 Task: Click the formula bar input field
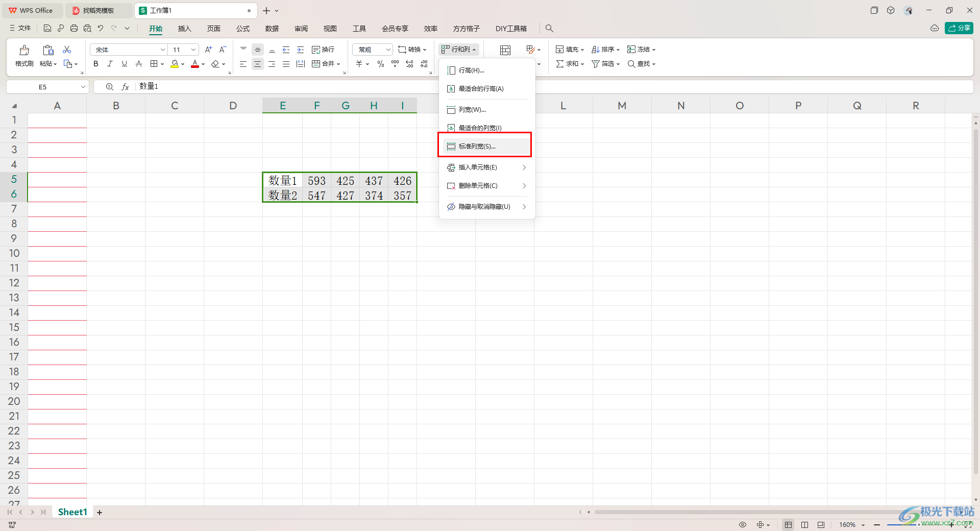[553, 87]
